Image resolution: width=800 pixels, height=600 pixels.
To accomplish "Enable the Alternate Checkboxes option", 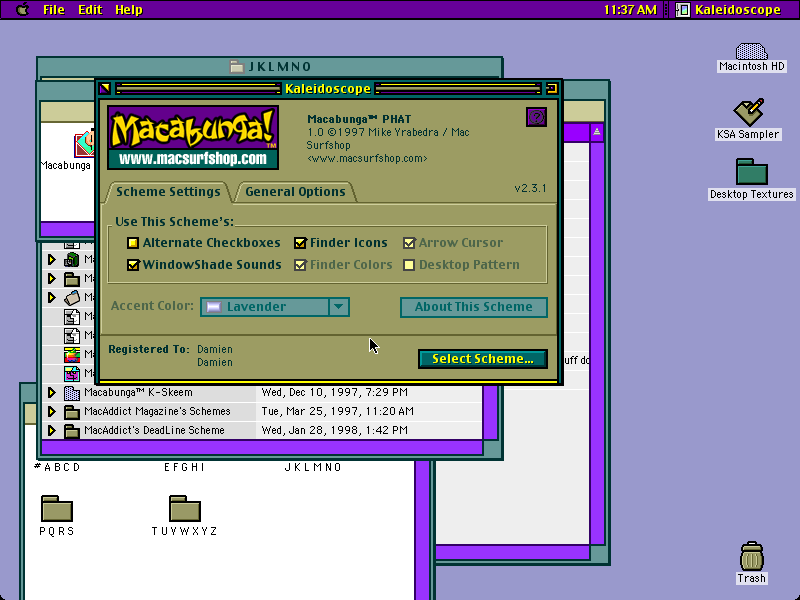I will pyautogui.click(x=133, y=243).
